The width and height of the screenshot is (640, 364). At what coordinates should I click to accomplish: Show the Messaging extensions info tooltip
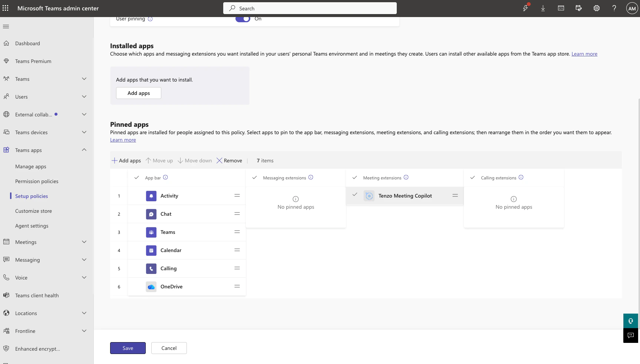(x=311, y=177)
